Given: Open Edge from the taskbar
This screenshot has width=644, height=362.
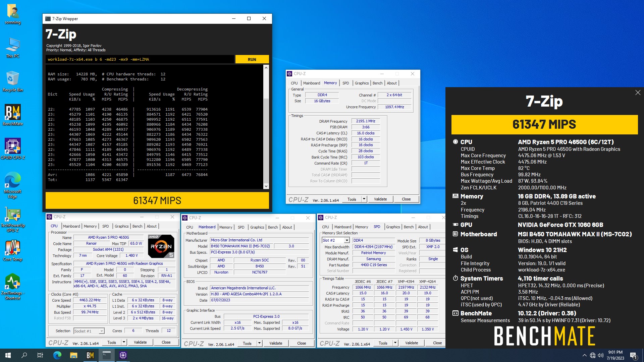Looking at the screenshot, I should [x=57, y=355].
